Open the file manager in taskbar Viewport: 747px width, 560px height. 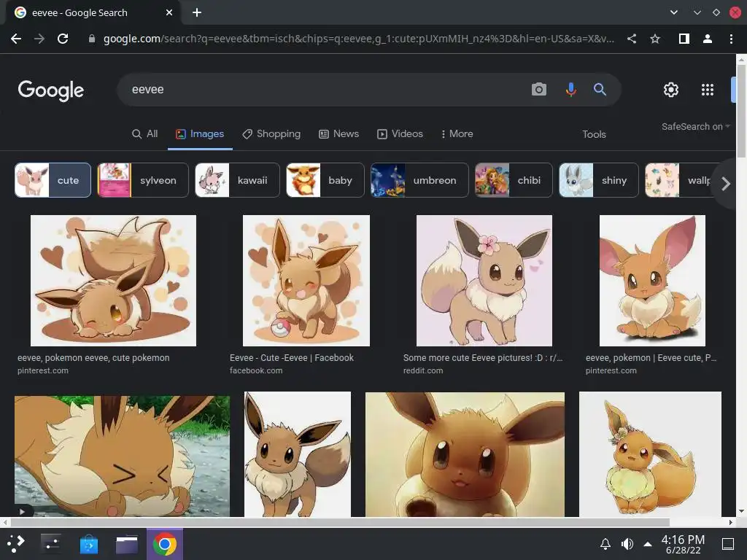click(x=127, y=544)
